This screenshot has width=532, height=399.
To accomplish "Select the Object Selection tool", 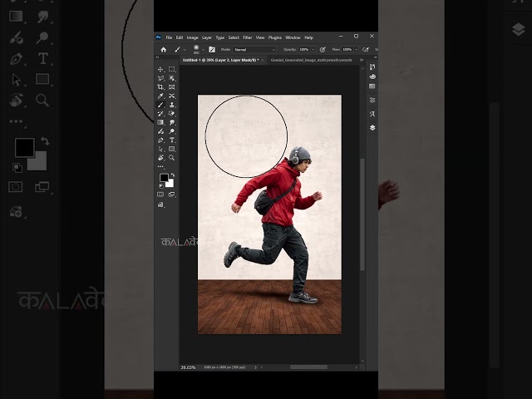I will click(x=172, y=78).
